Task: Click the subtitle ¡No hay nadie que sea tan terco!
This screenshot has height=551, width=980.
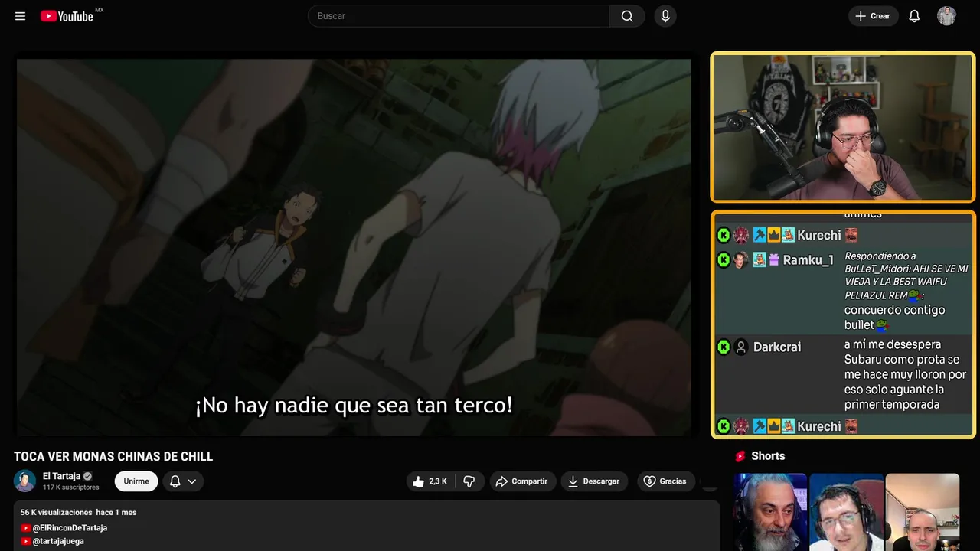Action: tap(354, 405)
